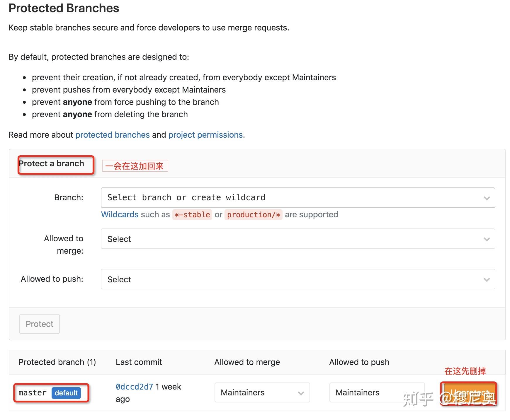Open the Wildcards link

(x=120, y=214)
